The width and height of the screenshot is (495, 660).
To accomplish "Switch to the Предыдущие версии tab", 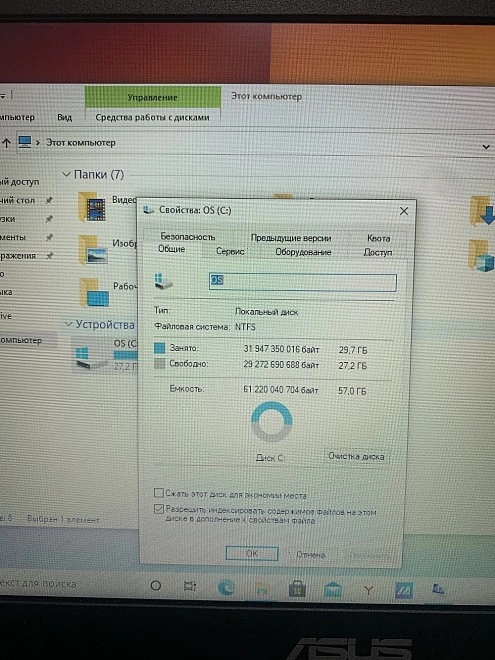I will 291,238.
